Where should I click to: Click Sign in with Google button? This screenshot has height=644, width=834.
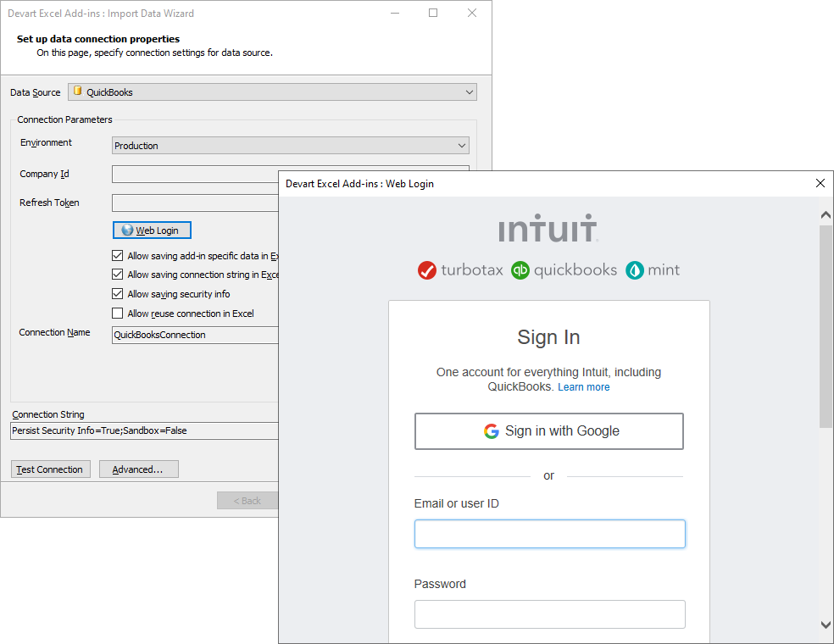[549, 430]
